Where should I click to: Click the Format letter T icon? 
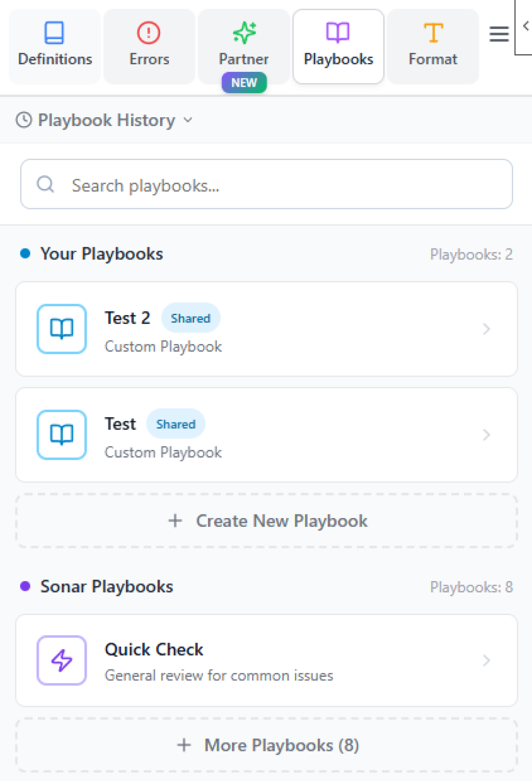tap(433, 33)
